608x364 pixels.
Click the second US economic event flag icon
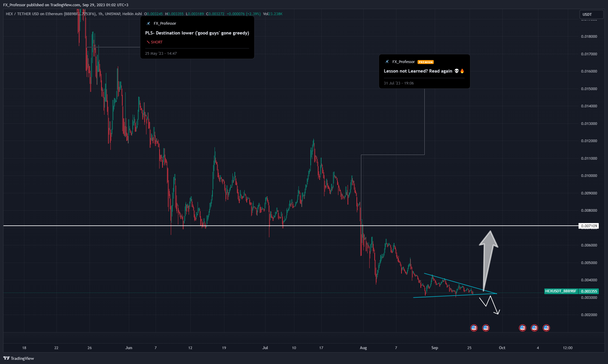click(486, 328)
